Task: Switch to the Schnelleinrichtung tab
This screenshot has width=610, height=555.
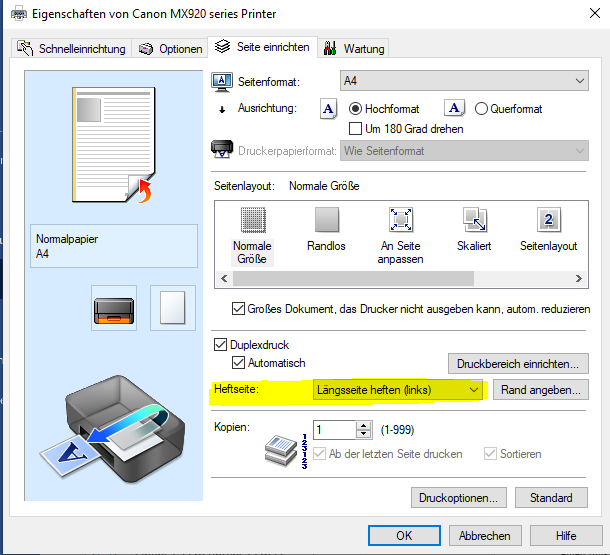Action: tap(71, 48)
